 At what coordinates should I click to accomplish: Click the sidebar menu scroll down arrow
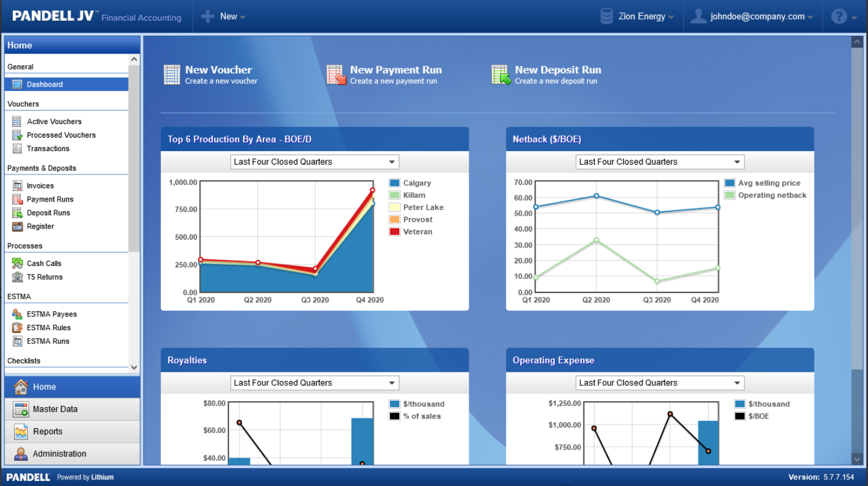click(135, 367)
